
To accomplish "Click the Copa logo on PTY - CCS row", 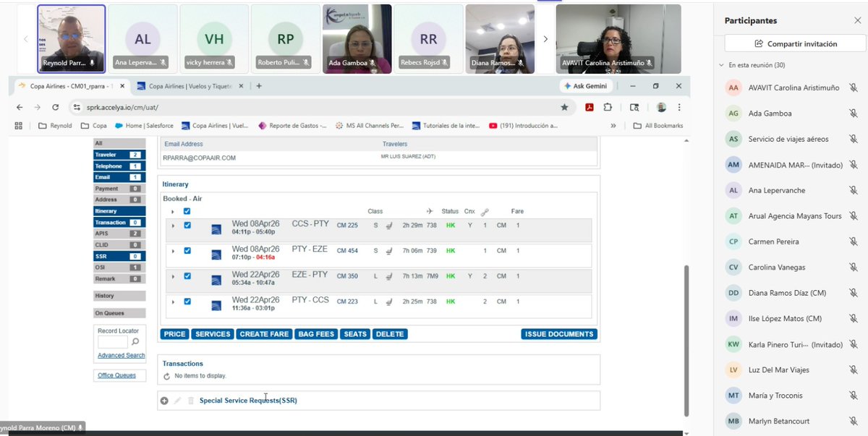I will pyautogui.click(x=216, y=306).
